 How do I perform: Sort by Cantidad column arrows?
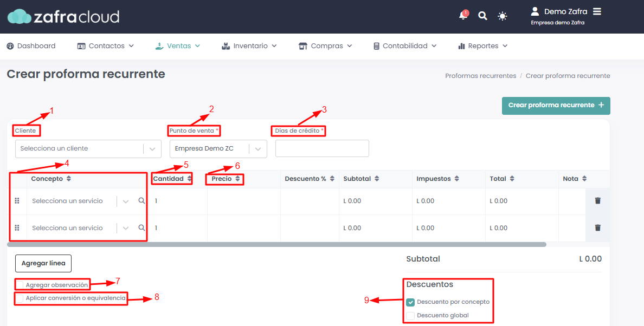(189, 179)
